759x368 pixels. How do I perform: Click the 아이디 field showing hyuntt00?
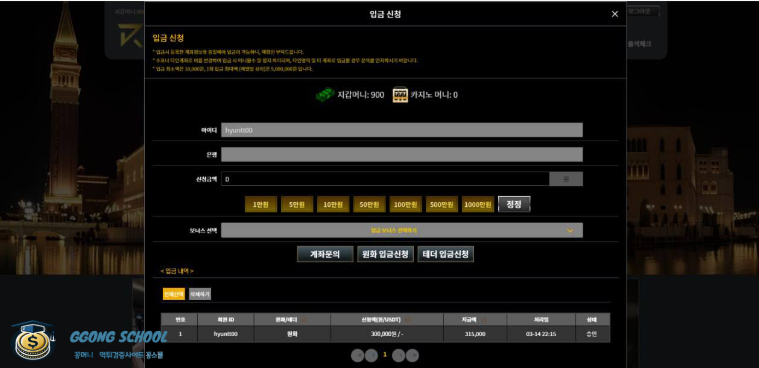(402, 130)
